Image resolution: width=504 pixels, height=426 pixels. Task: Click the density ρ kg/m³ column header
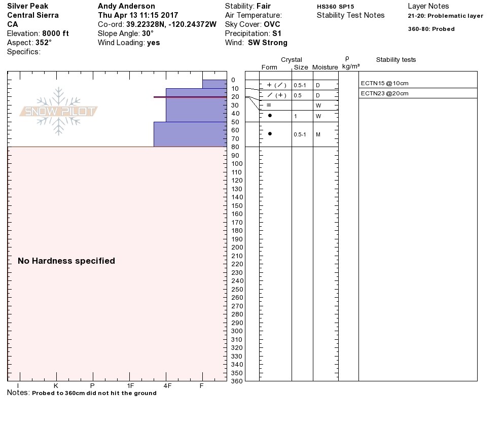point(350,63)
